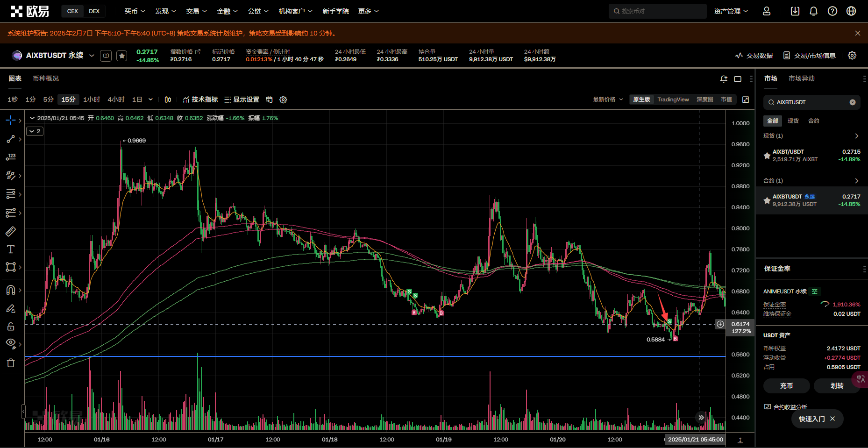The image size is (868, 448).
Task: Switch to 市场异动 tab
Action: coord(801,78)
